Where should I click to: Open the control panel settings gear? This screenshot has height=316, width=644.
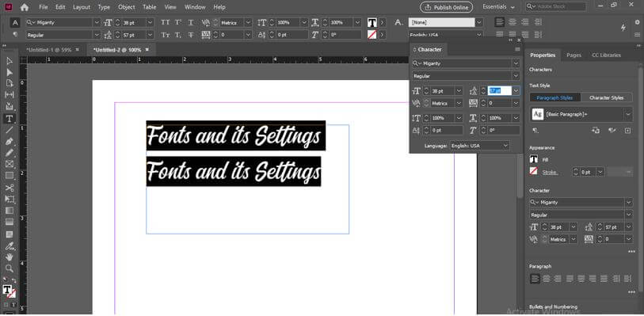coord(638,23)
